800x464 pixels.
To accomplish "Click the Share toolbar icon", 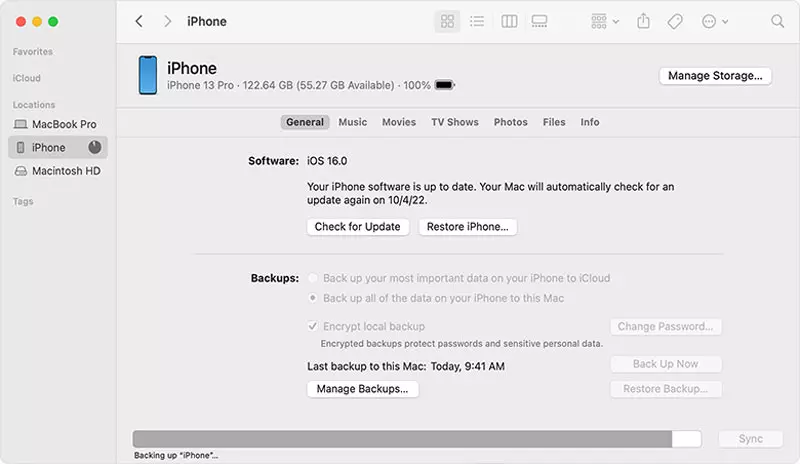I will [643, 21].
